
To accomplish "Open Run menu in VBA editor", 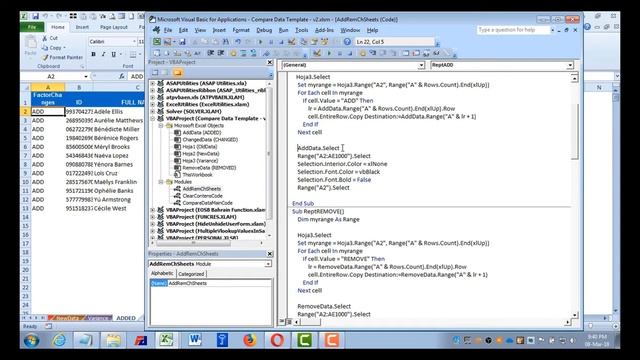I will (x=283, y=30).
